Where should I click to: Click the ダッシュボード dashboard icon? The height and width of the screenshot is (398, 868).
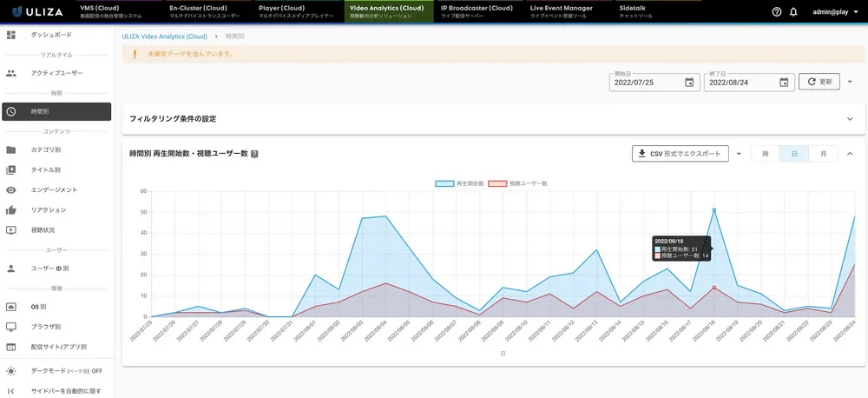click(11, 35)
